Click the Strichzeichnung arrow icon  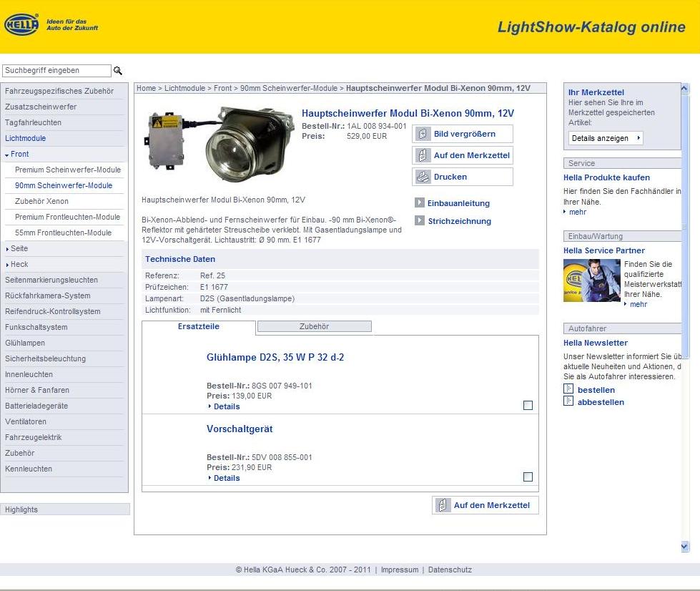[x=420, y=220]
